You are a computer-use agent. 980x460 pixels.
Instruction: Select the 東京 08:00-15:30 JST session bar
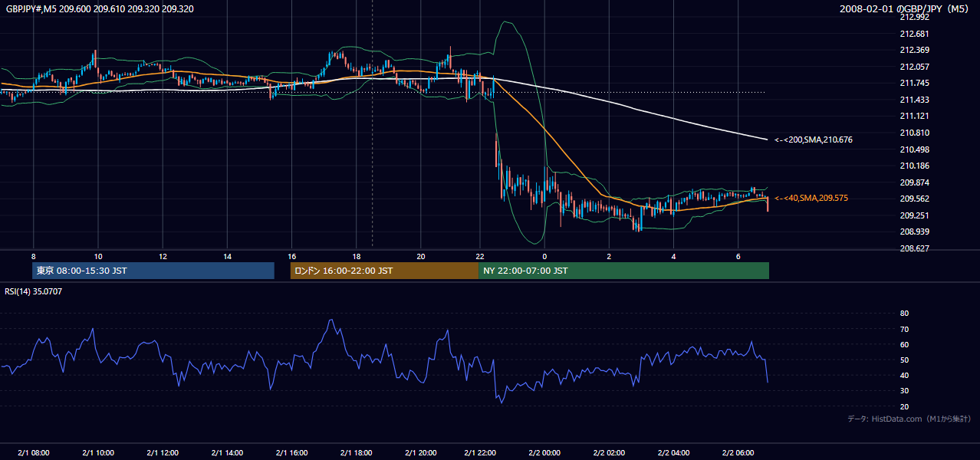(153, 271)
